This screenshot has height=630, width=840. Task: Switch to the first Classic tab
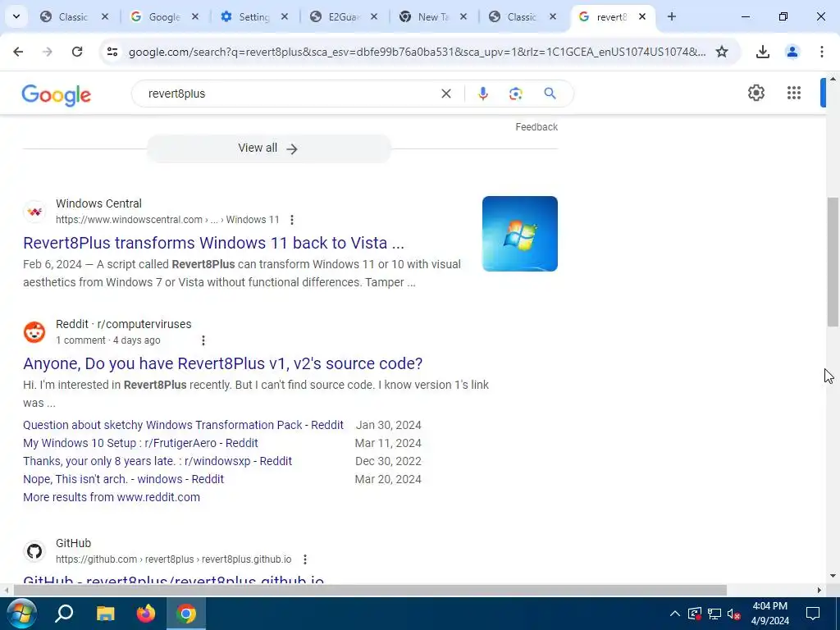coord(72,16)
